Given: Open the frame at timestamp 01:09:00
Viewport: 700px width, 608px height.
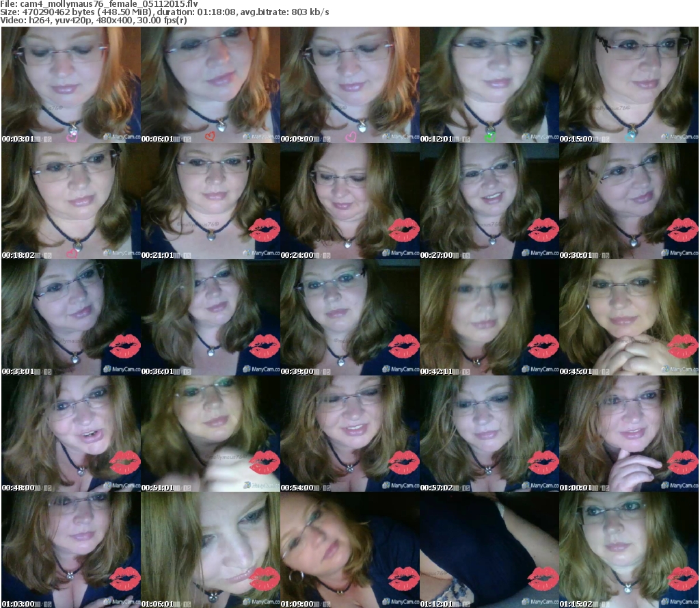Looking at the screenshot, I should pos(349,550).
